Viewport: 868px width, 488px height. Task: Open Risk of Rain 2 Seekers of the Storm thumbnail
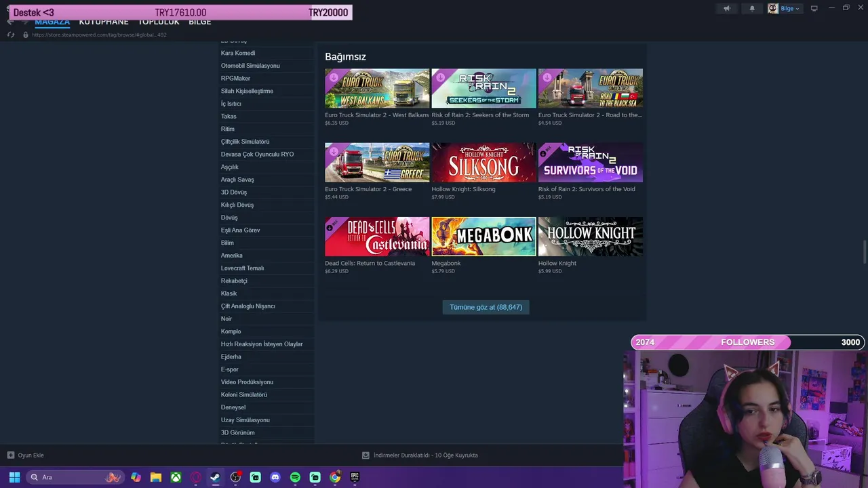point(484,88)
